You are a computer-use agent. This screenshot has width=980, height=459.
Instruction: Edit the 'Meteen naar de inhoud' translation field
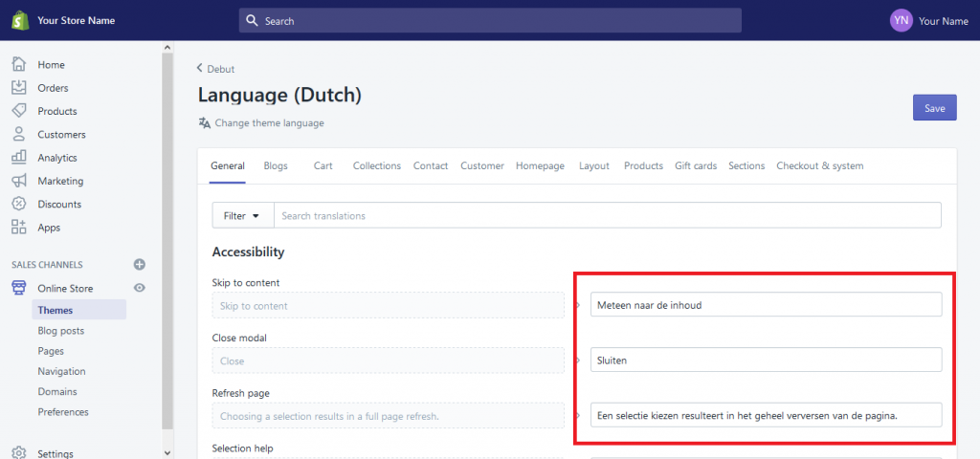[x=767, y=305]
